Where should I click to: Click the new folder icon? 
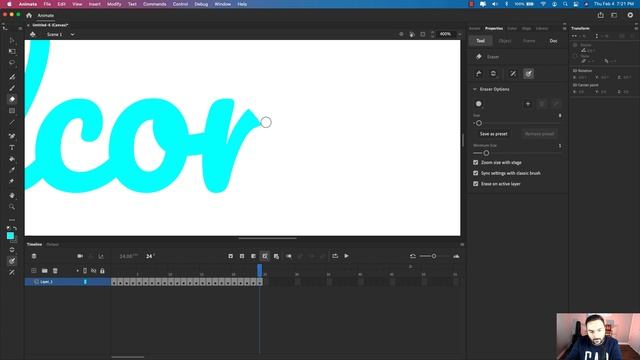click(44, 271)
